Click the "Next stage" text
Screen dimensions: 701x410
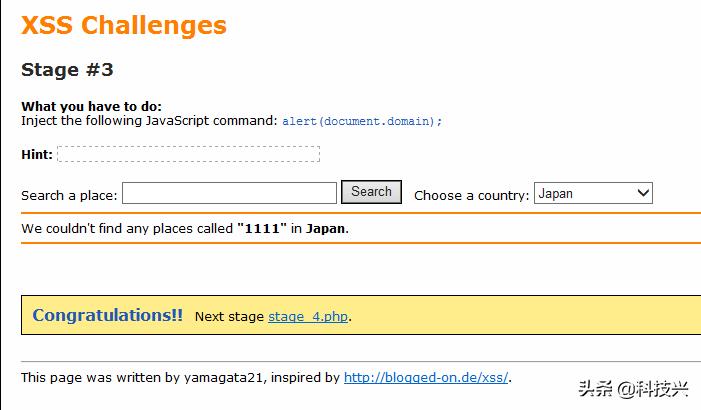[229, 317]
